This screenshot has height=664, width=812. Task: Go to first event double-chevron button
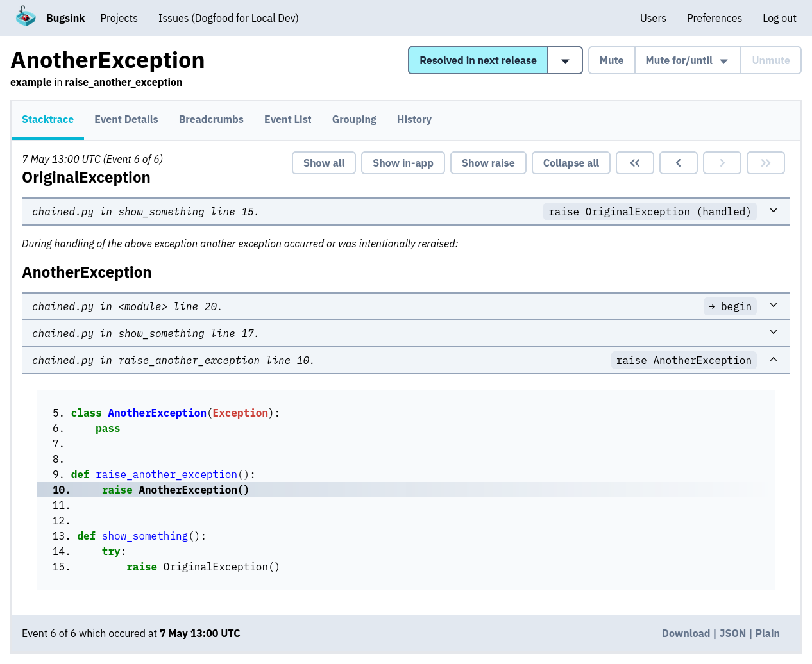(635, 163)
